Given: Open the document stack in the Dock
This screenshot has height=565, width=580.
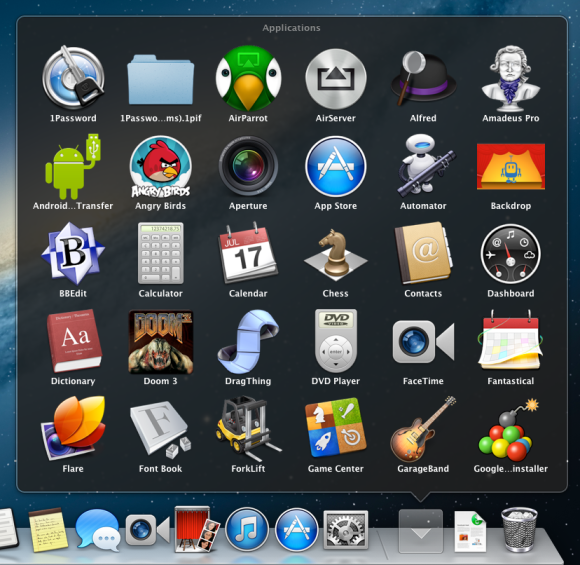Looking at the screenshot, I should [471, 531].
